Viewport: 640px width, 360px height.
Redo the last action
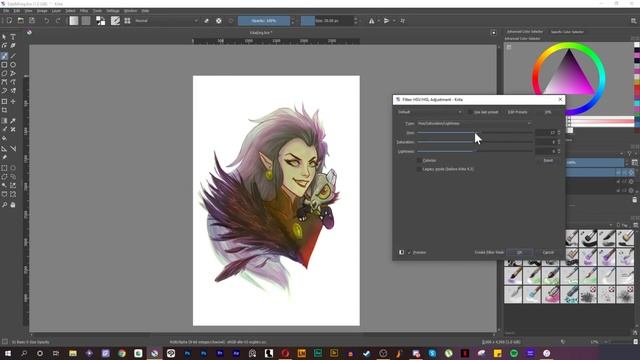click(x=58, y=21)
